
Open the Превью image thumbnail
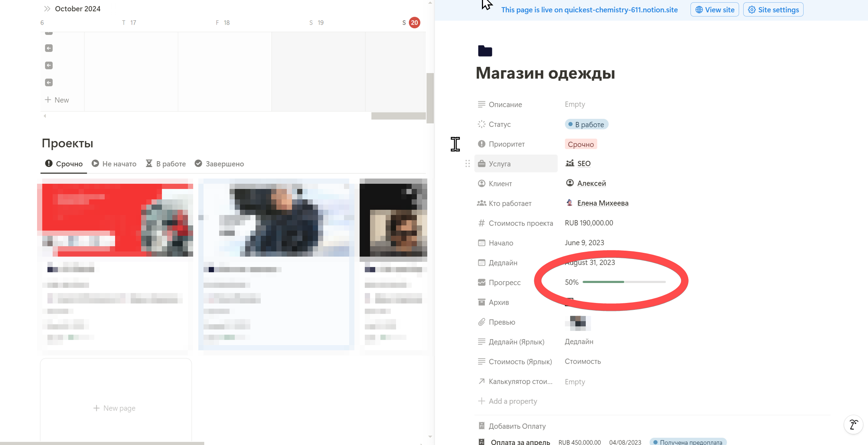[577, 323]
